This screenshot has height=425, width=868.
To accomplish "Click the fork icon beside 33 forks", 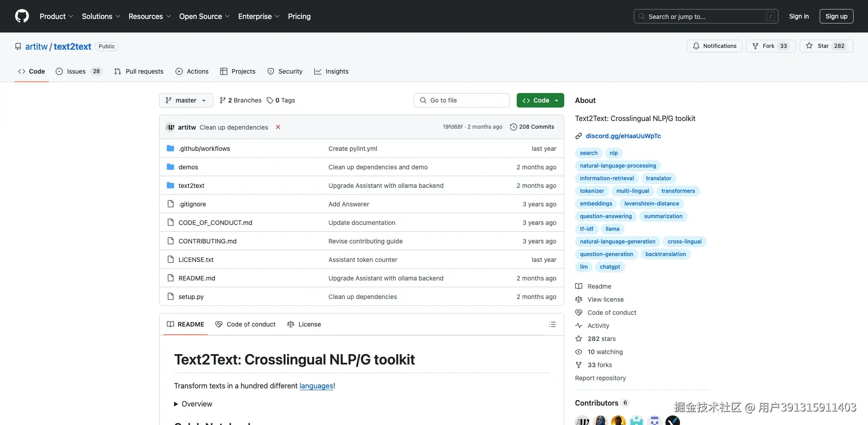I will (579, 365).
